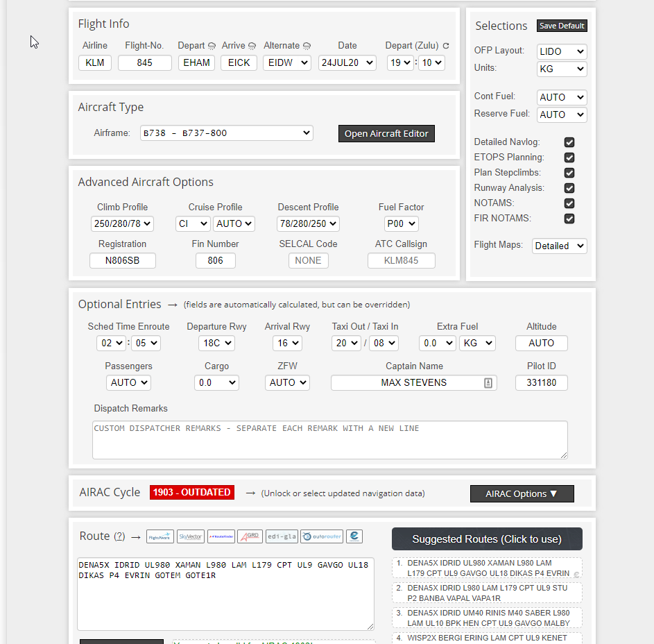Viewport: 654px width, 644px height.
Task: Expand the AIRAC Options menu
Action: pos(522,493)
